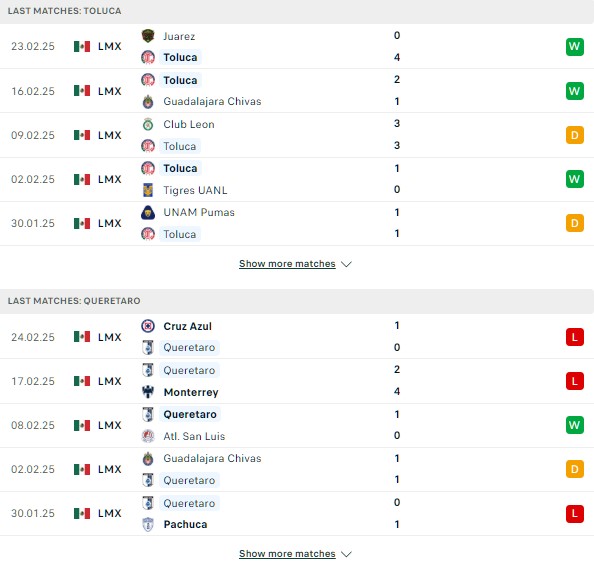Select Guadalajara Chivas name in 16.02.25 match
The height and width of the screenshot is (571, 594).
coord(212,102)
